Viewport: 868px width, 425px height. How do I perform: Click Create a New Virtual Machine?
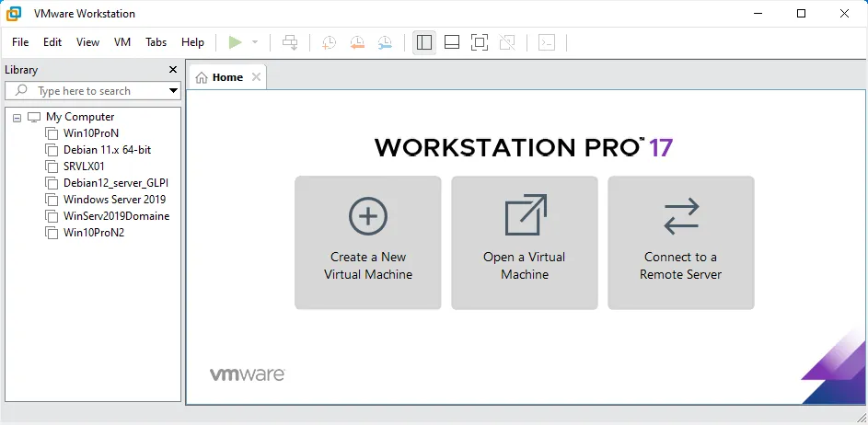pos(368,243)
